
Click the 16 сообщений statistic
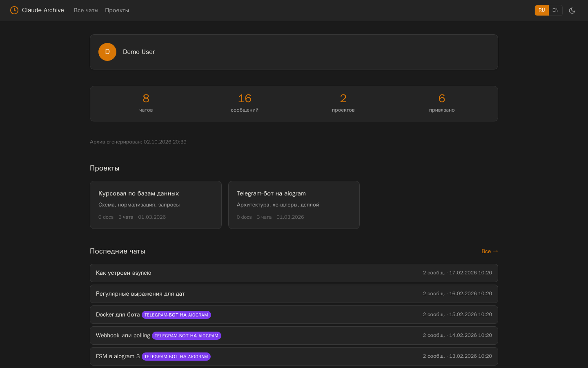(245, 103)
